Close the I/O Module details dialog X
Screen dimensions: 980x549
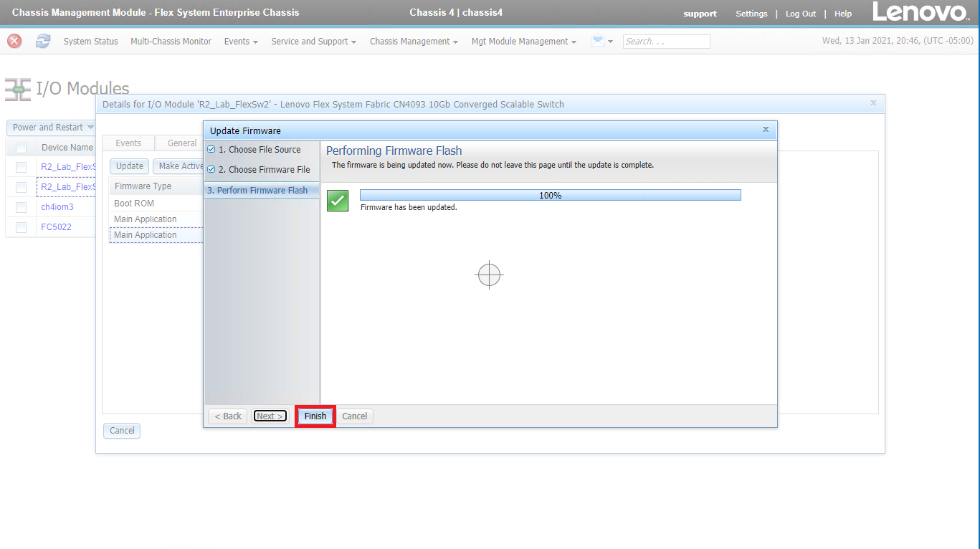click(873, 103)
